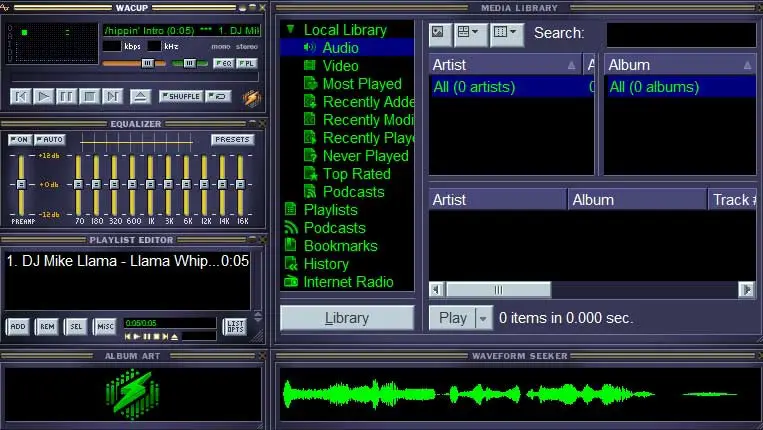This screenshot has width=763, height=430.
Task: Collapse the Local Library tree node
Action: pyautogui.click(x=290, y=30)
